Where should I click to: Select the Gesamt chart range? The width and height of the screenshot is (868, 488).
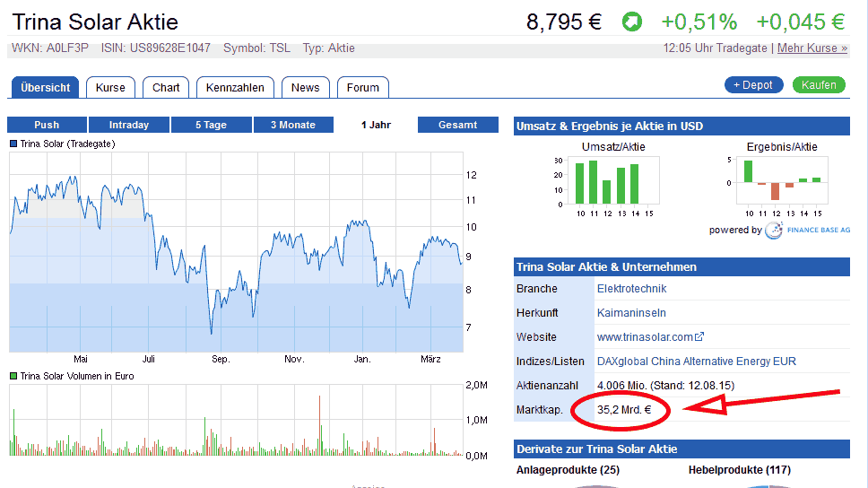[x=458, y=125]
